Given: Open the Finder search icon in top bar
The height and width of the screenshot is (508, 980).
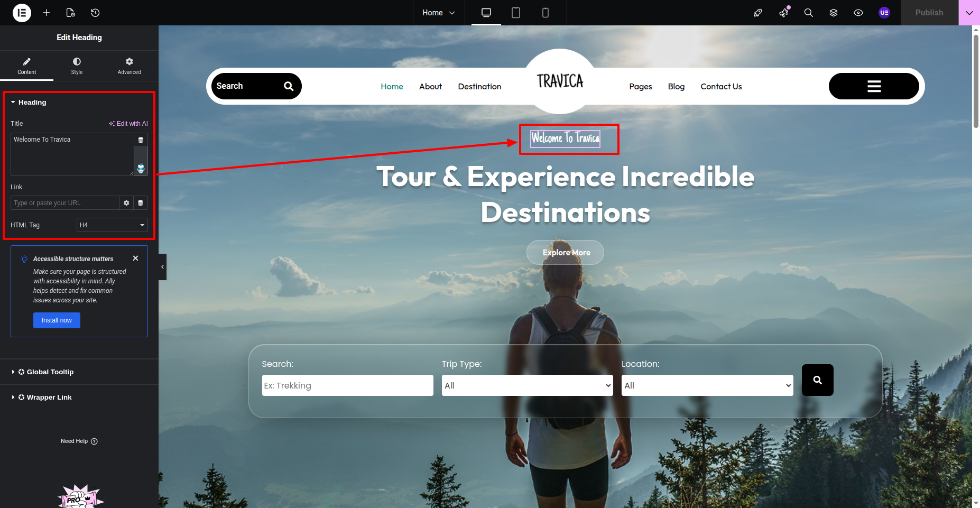Looking at the screenshot, I should [808, 13].
